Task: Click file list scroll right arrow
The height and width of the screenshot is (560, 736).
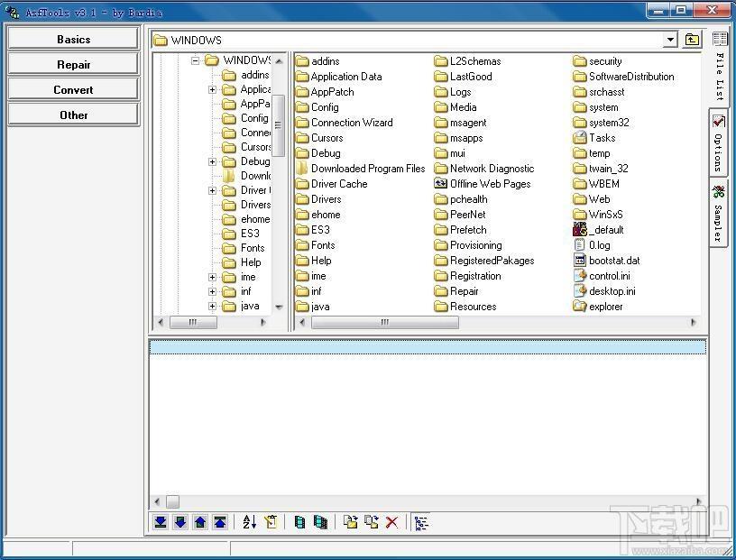Action: point(693,323)
